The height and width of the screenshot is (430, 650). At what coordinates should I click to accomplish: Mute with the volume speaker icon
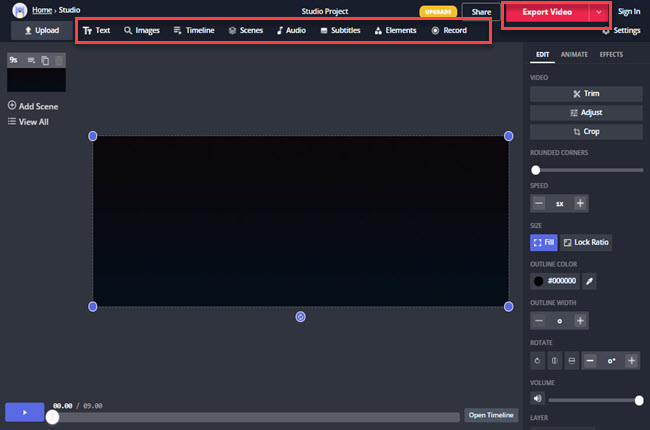(538, 398)
